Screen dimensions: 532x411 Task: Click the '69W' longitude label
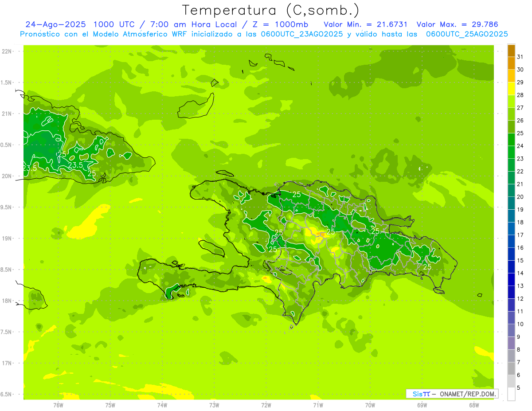[422, 405]
